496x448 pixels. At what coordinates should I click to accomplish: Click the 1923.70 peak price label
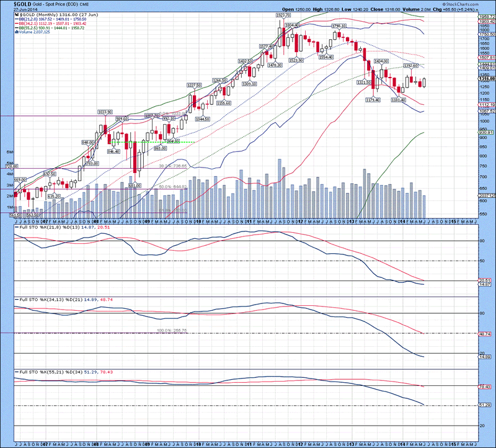pyautogui.click(x=283, y=14)
